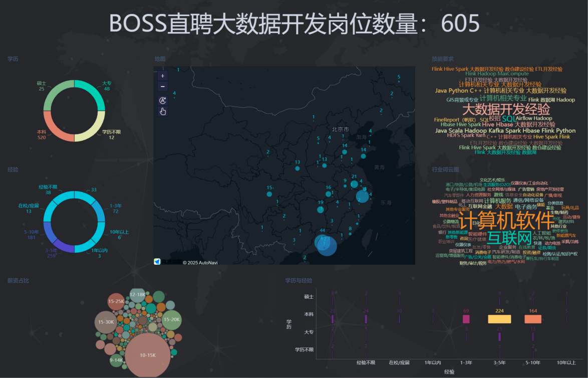Select the 3-5年 259 experience donut label
Viewport: 588px width, 378px height.
coord(52,253)
